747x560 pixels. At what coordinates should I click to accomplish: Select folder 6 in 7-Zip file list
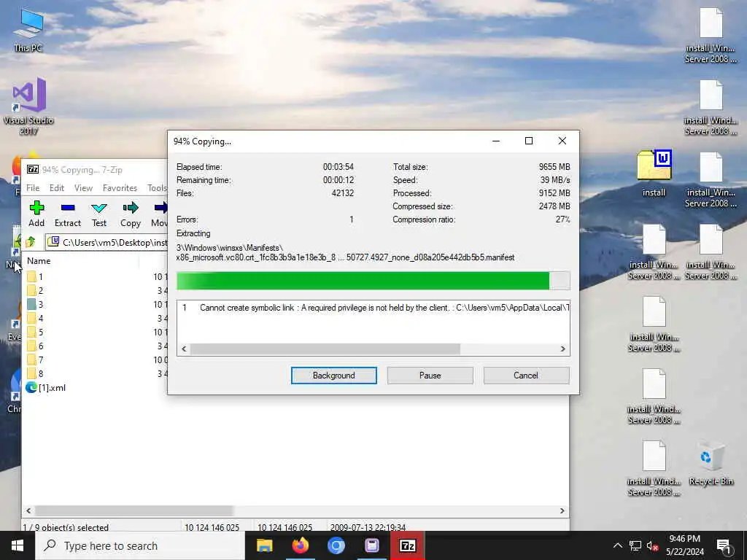click(41, 346)
